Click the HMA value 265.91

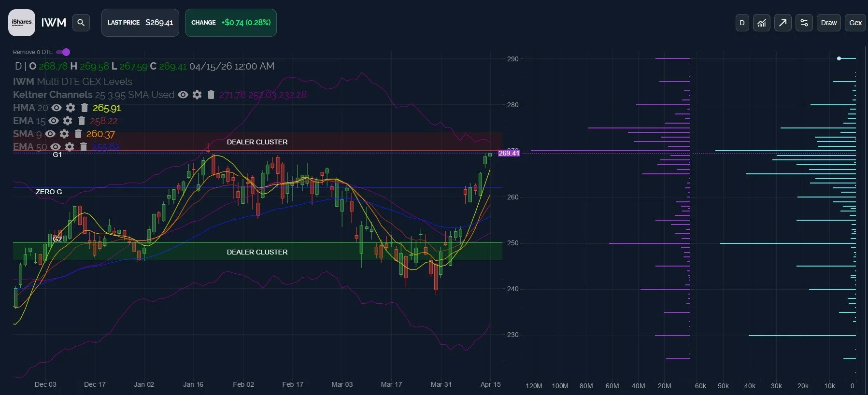(107, 108)
